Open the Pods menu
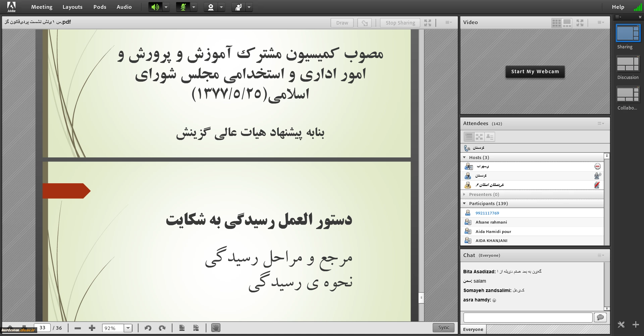644x336 pixels. (100, 7)
